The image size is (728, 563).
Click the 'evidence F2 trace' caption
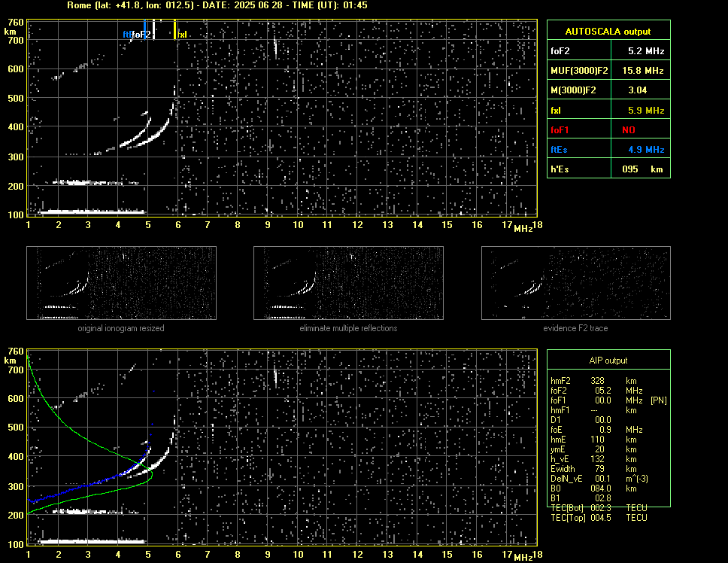click(575, 328)
